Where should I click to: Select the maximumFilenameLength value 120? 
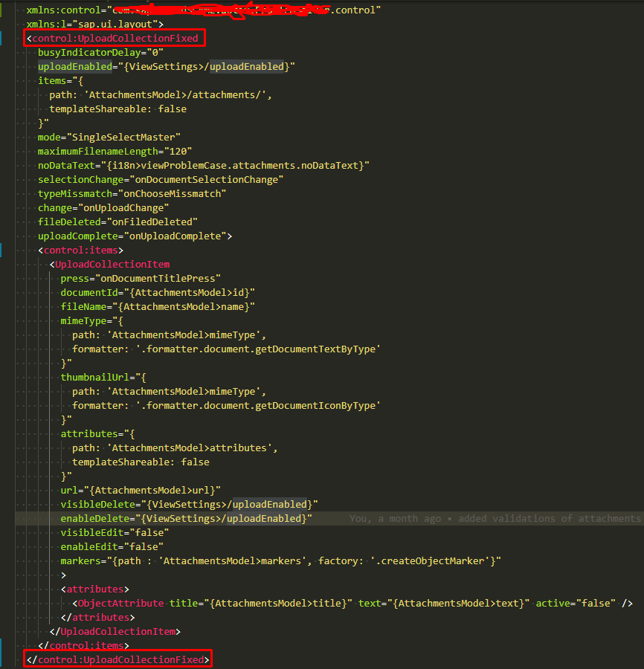178,151
